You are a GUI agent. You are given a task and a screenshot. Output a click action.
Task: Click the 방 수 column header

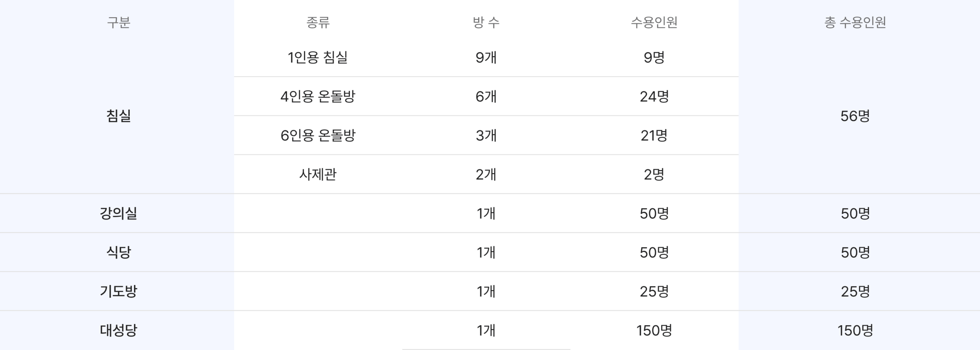(x=486, y=22)
